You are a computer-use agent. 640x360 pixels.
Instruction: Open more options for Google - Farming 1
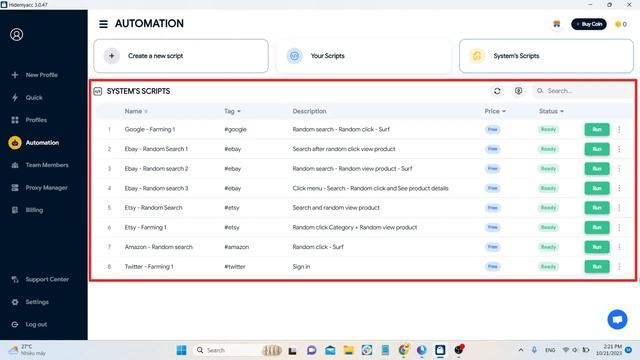[619, 129]
